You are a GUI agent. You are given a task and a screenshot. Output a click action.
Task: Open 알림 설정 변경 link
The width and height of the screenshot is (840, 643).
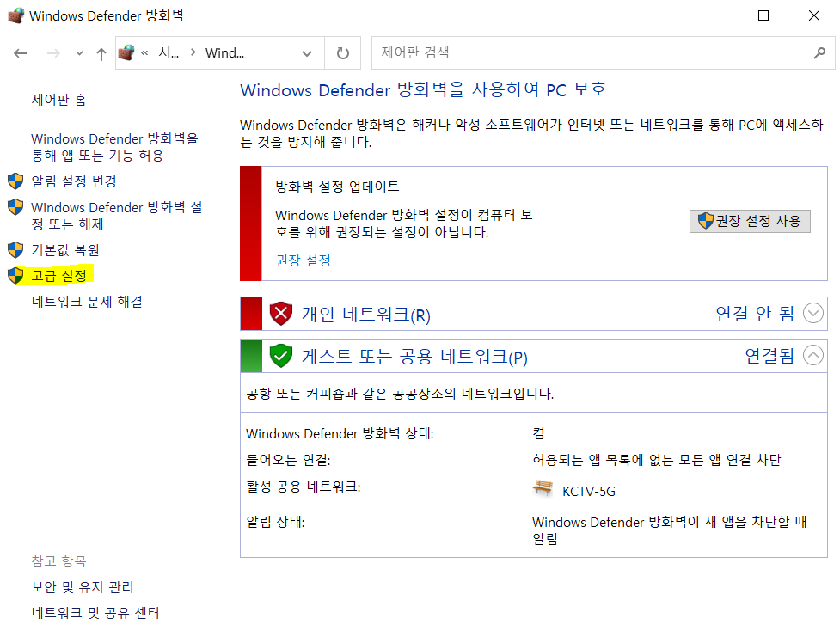[x=74, y=181]
